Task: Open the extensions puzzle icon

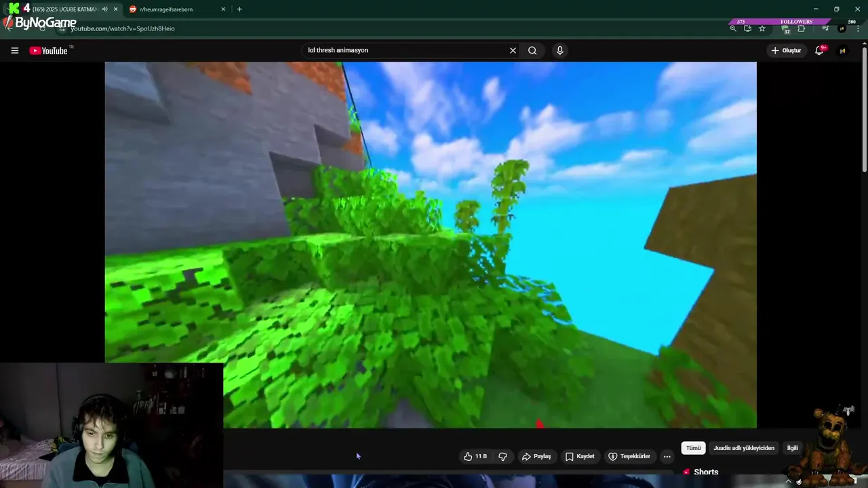Action: [801, 28]
